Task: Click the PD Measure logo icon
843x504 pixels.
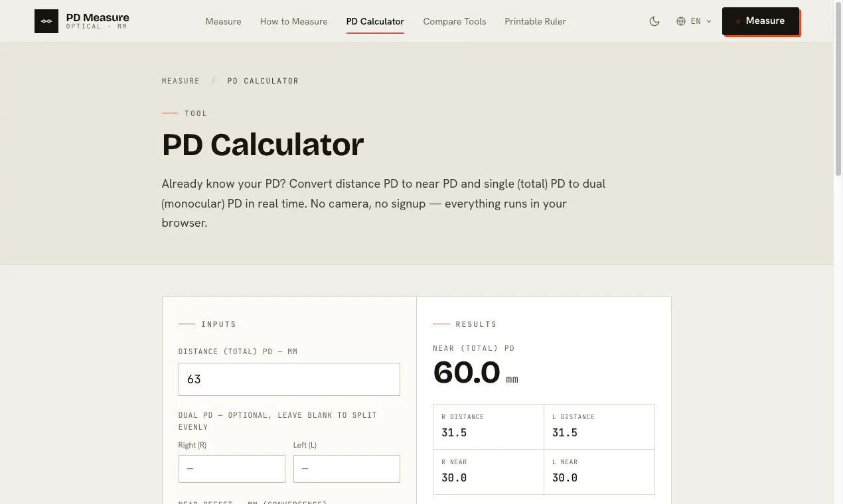Action: pos(46,21)
